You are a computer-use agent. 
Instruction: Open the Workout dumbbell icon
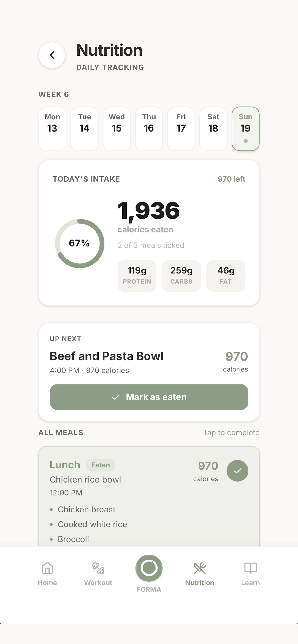[98, 568]
